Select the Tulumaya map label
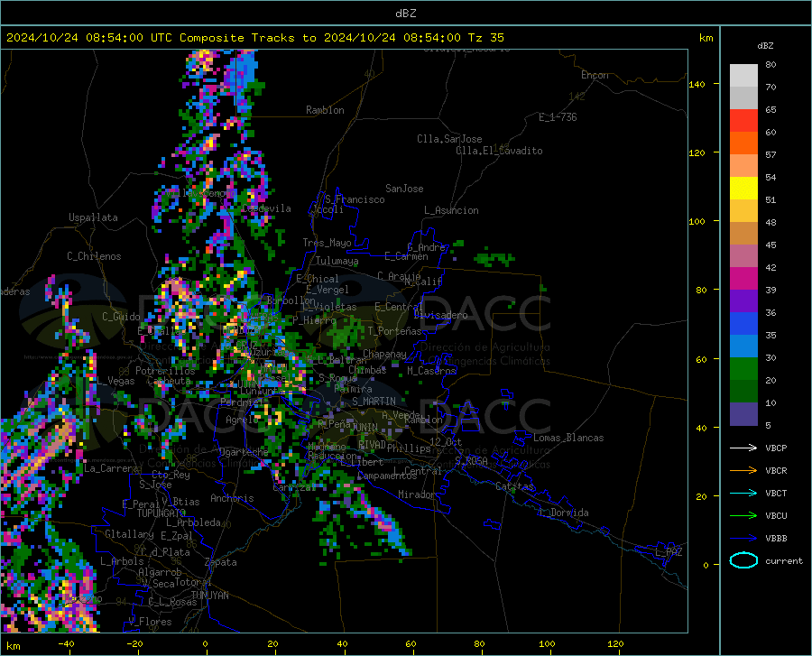 (337, 261)
